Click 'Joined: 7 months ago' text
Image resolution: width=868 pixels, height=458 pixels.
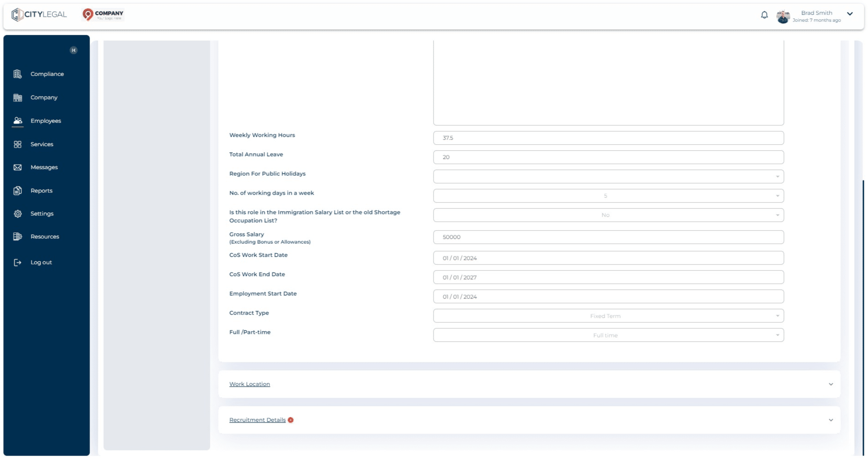tap(817, 20)
